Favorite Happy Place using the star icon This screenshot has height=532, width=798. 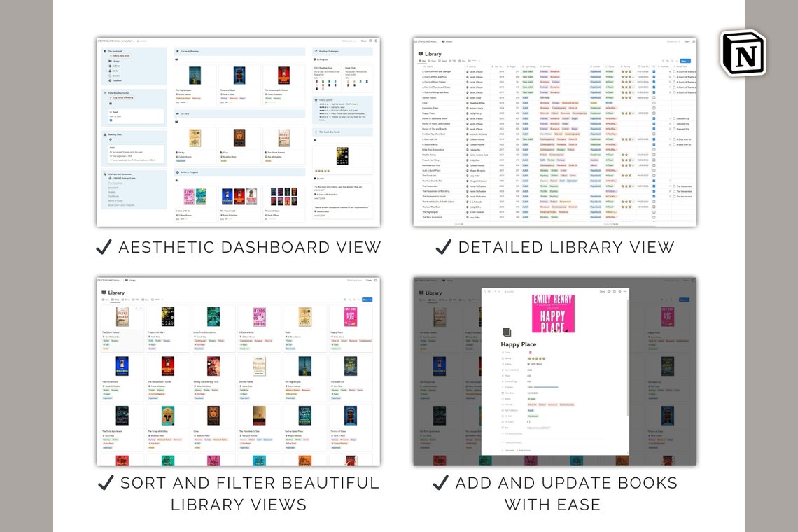point(619,291)
